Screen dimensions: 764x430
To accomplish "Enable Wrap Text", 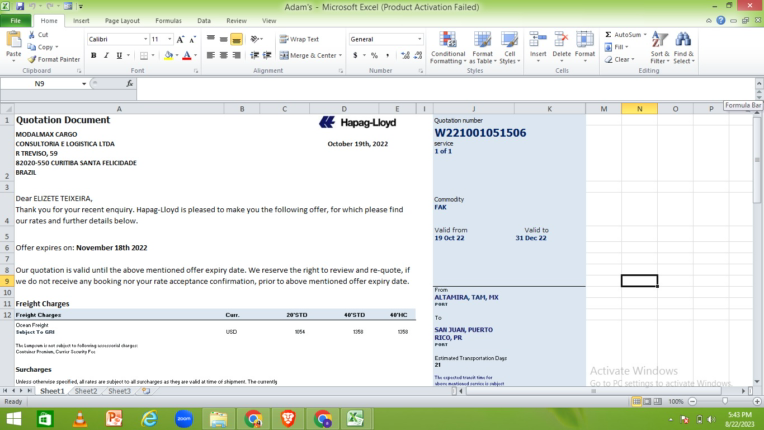I will (299, 39).
